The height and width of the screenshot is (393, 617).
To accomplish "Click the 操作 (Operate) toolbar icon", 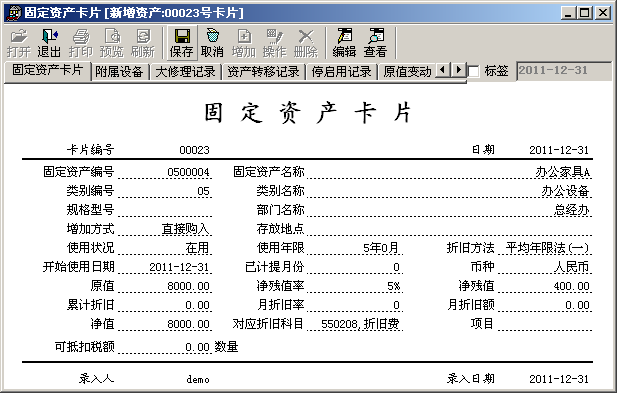I will pos(275,43).
